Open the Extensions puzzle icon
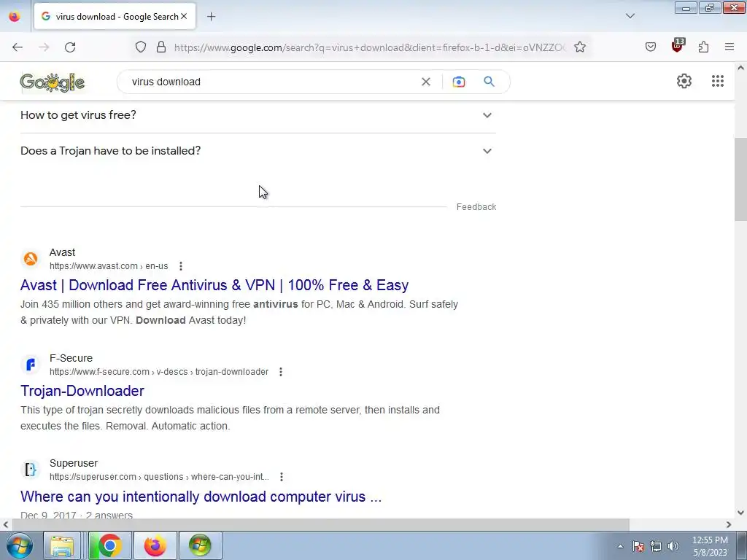 [x=704, y=47]
